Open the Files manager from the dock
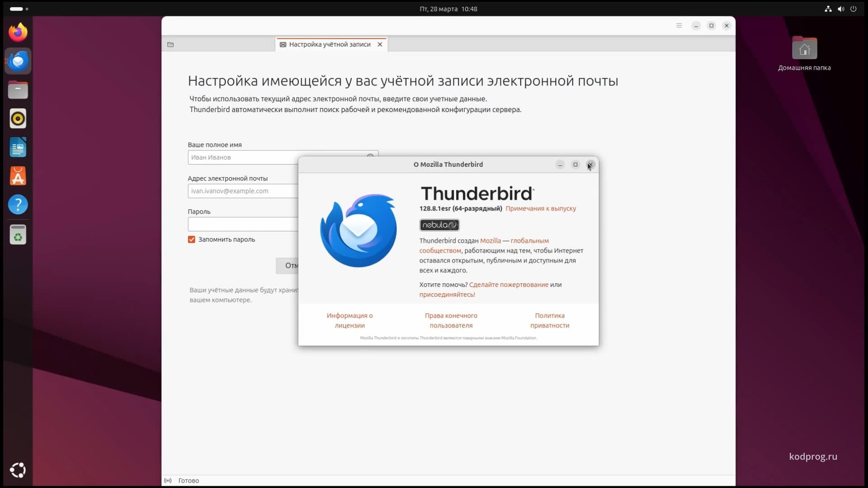The height and width of the screenshot is (488, 868). click(x=18, y=90)
